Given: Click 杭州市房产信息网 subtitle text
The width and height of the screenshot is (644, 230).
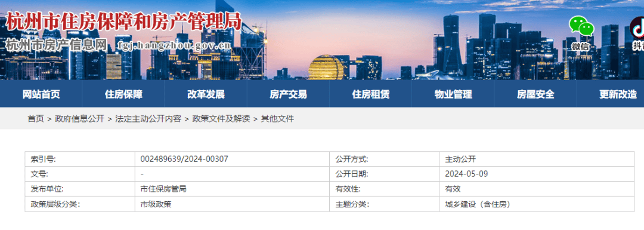Looking at the screenshot, I should click(x=56, y=44).
